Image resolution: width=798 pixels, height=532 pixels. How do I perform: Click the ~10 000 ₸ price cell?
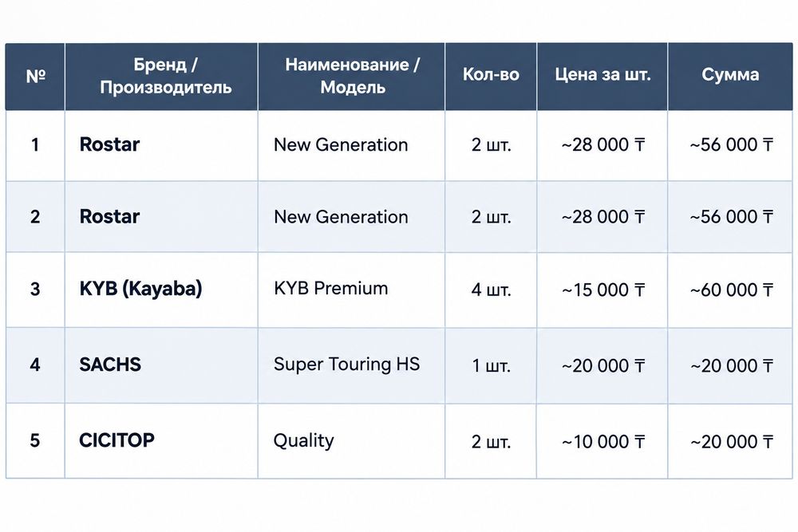click(x=602, y=441)
